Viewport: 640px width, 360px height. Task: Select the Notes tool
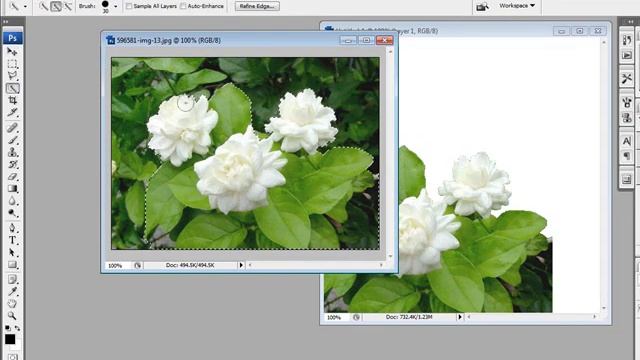tap(12, 279)
